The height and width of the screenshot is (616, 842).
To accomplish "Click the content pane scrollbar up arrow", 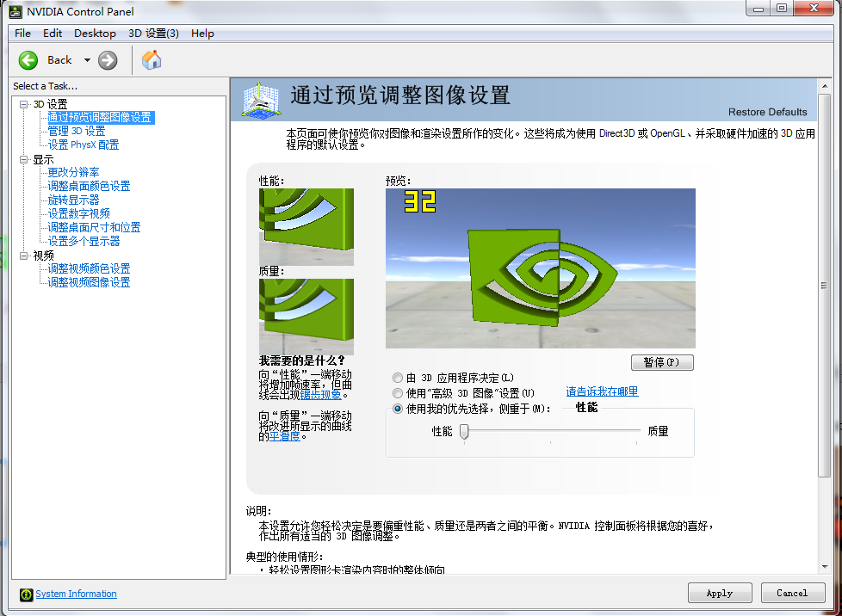I will [824, 86].
